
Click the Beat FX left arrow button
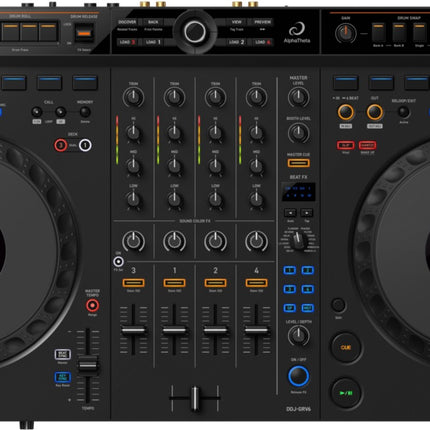[290, 213]
